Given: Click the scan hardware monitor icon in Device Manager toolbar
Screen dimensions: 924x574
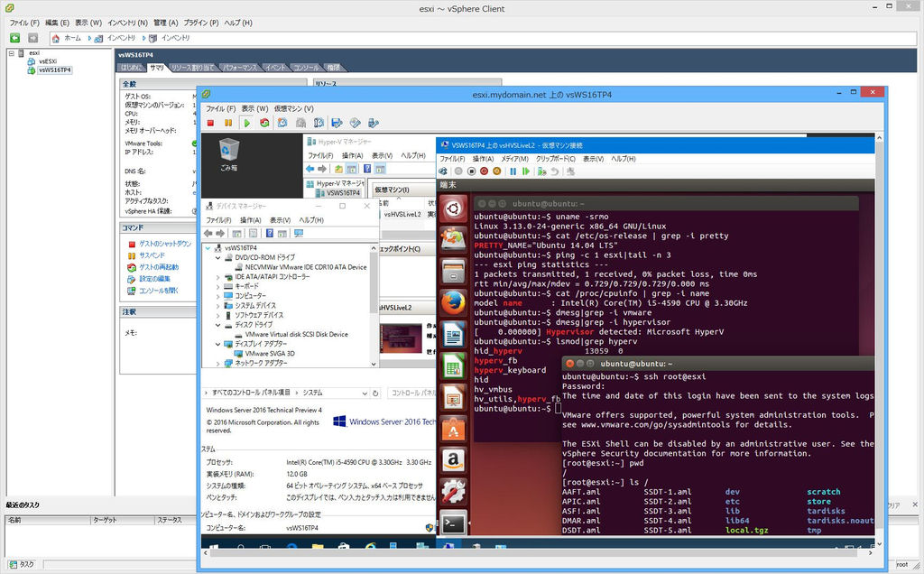Looking at the screenshot, I should point(299,234).
